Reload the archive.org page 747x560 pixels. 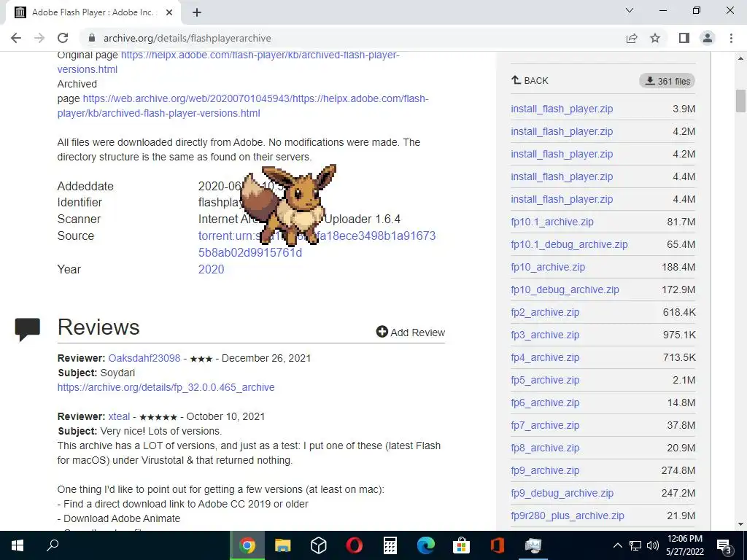[63, 38]
